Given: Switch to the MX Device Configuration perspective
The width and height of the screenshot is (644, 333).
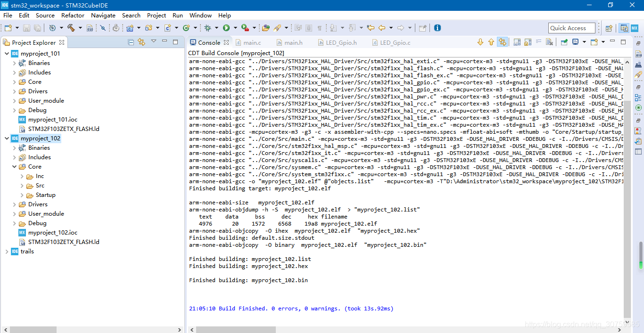Looking at the screenshot, I should [635, 28].
